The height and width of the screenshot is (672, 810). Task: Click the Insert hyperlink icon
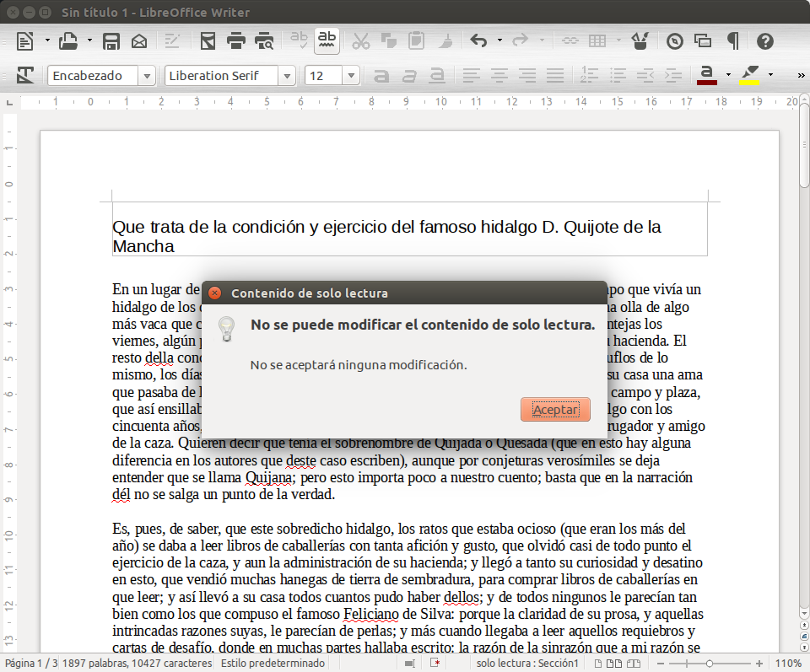coord(570,40)
